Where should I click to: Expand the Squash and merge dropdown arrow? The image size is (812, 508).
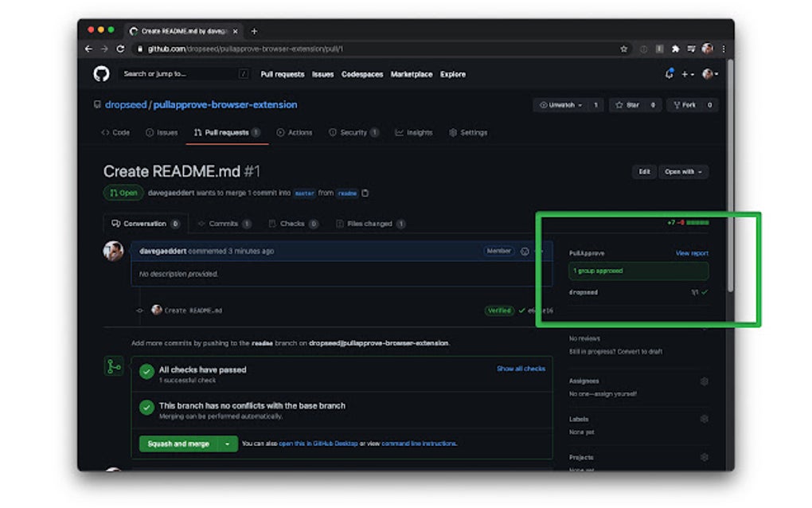coord(226,444)
